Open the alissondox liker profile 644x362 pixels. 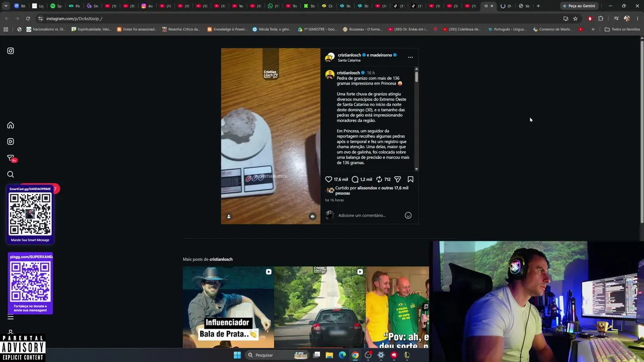coord(367,188)
